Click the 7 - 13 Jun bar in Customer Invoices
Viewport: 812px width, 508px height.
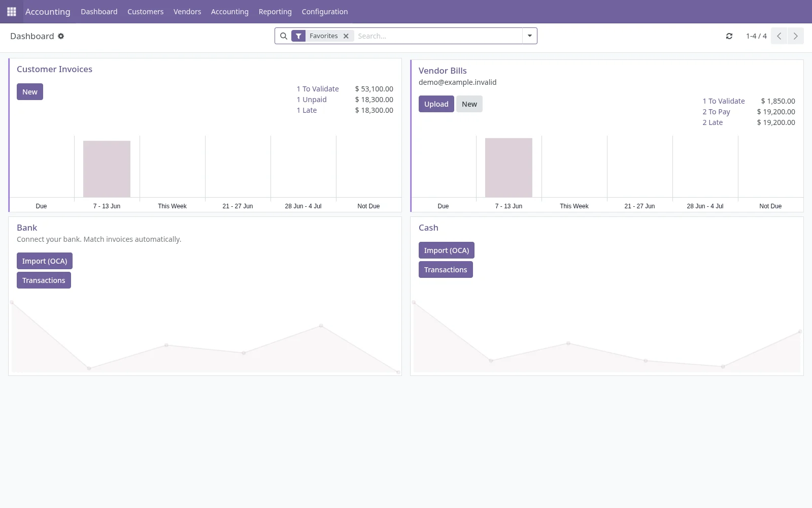click(107, 169)
